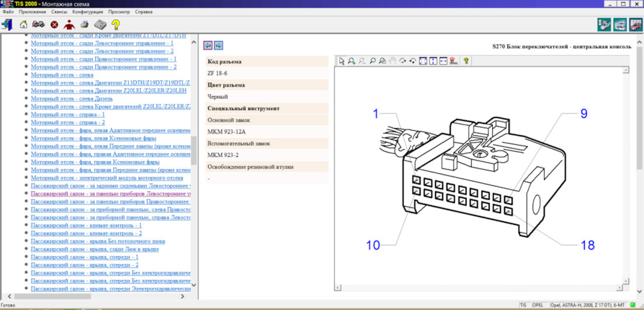Click right arrow of left panel horizontal scrollbar

(x=184, y=296)
